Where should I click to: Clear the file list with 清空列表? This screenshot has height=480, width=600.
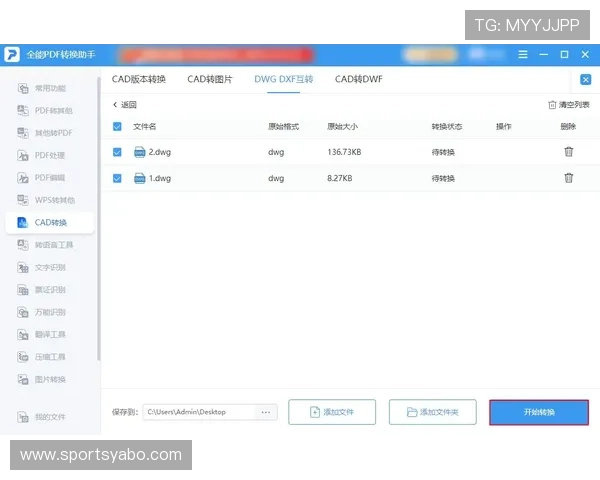tap(569, 104)
